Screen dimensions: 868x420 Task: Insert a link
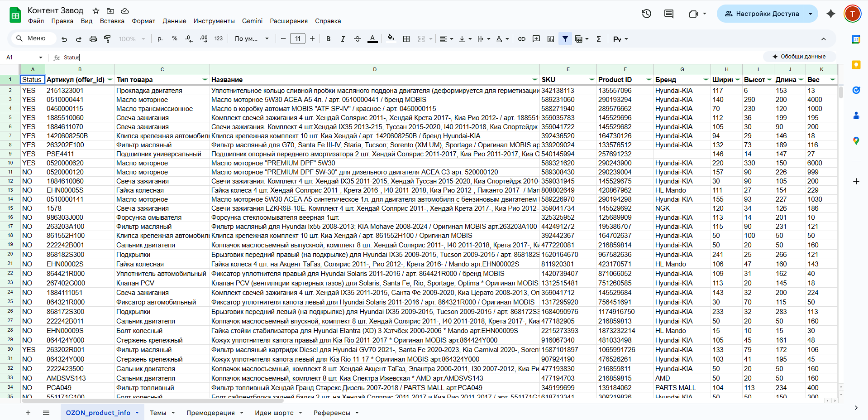522,39
